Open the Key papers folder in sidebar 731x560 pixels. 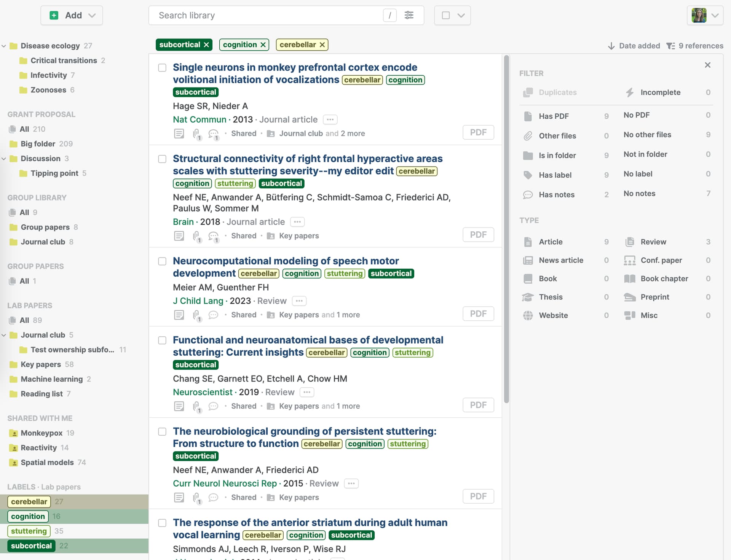(41, 364)
